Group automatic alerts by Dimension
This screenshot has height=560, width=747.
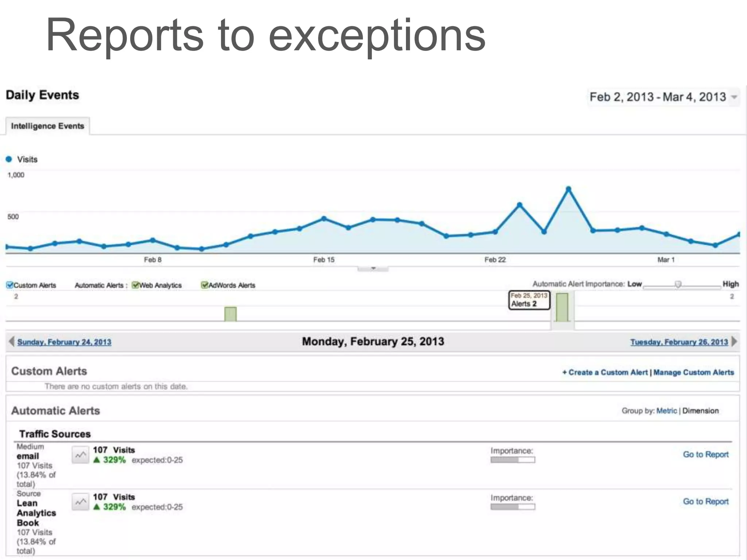point(700,411)
